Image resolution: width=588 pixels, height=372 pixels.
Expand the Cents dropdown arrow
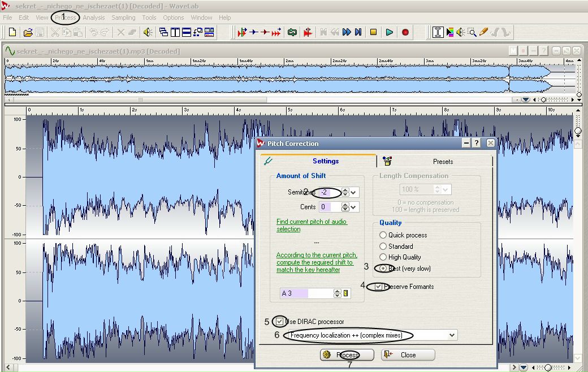(353, 207)
